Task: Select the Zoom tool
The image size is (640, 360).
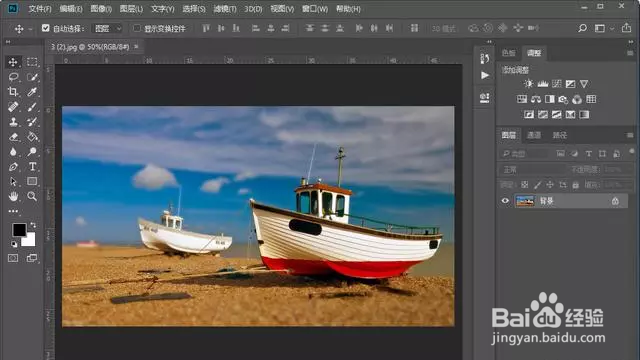Action: [x=32, y=196]
